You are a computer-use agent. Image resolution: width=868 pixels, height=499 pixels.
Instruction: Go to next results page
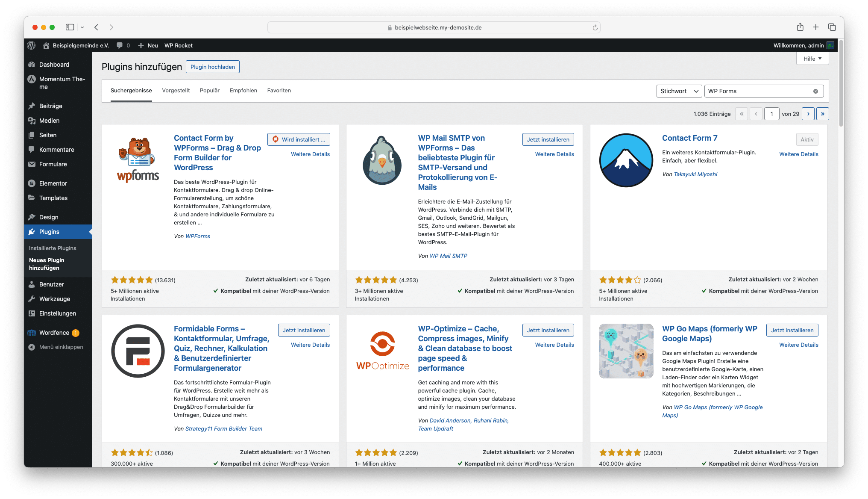point(808,114)
